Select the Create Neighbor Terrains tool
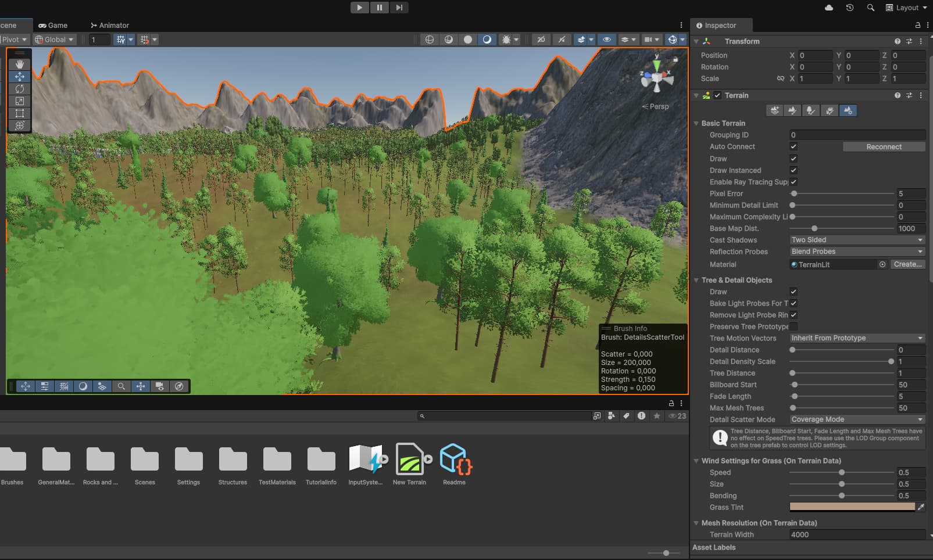 (x=774, y=110)
